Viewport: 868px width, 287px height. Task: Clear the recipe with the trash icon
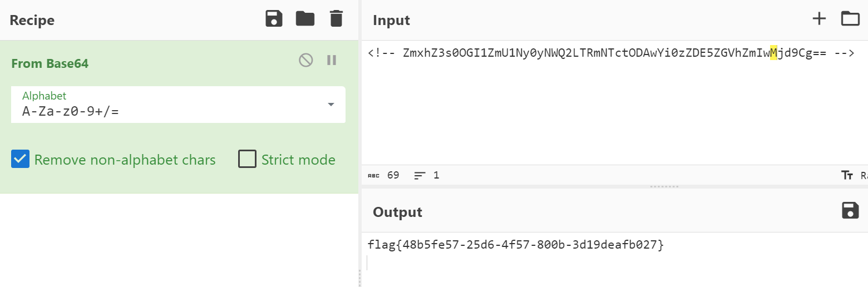(336, 19)
